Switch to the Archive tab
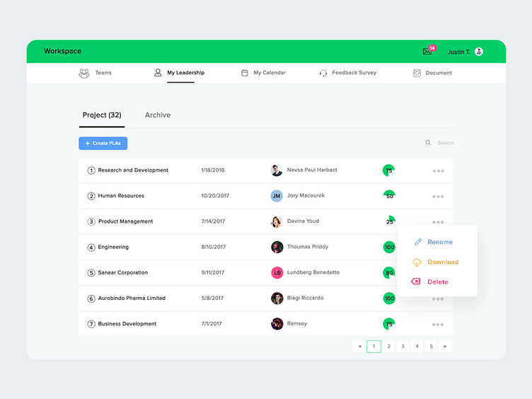This screenshot has height=399, width=532. click(x=158, y=115)
